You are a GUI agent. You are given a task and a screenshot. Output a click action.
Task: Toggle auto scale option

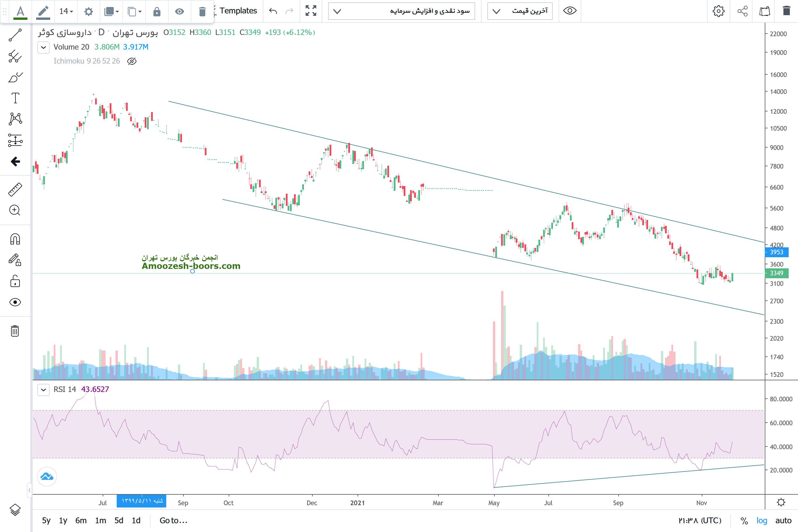[x=783, y=520]
